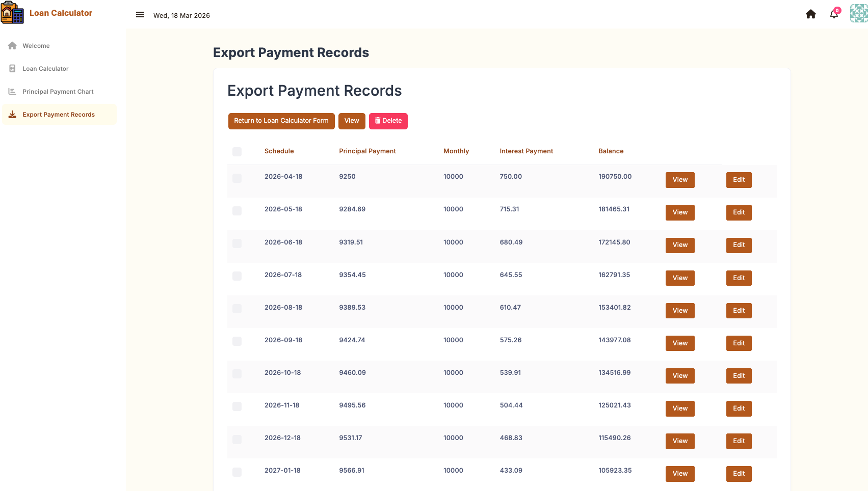Toggle the hamburger sidebar menu
Image resolution: width=868 pixels, height=491 pixels.
(x=140, y=15)
